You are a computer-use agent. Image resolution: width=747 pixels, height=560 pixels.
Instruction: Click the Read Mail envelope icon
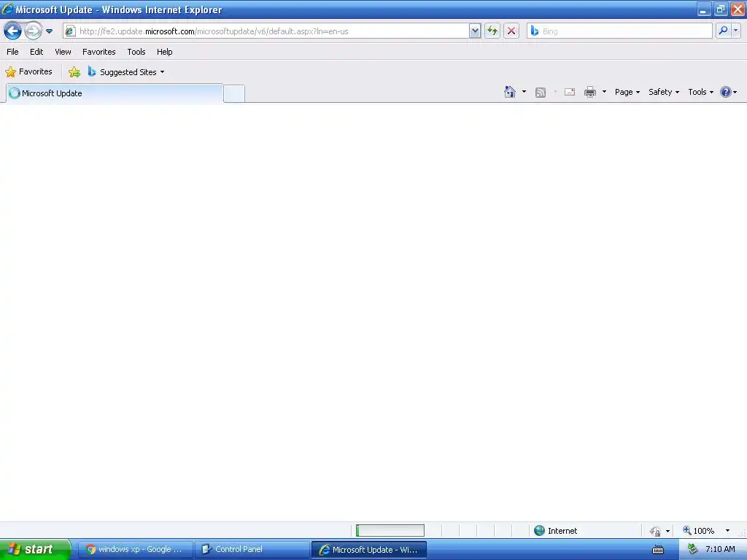point(570,92)
